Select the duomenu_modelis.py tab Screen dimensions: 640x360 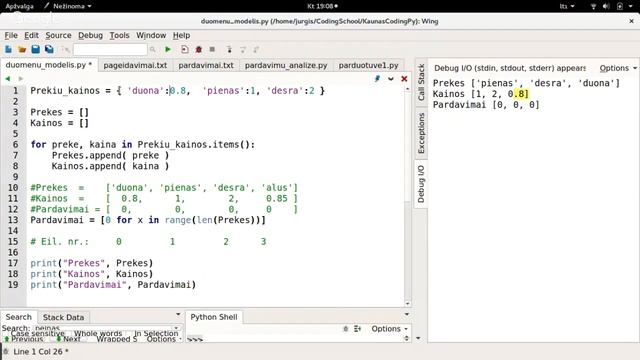(49, 65)
